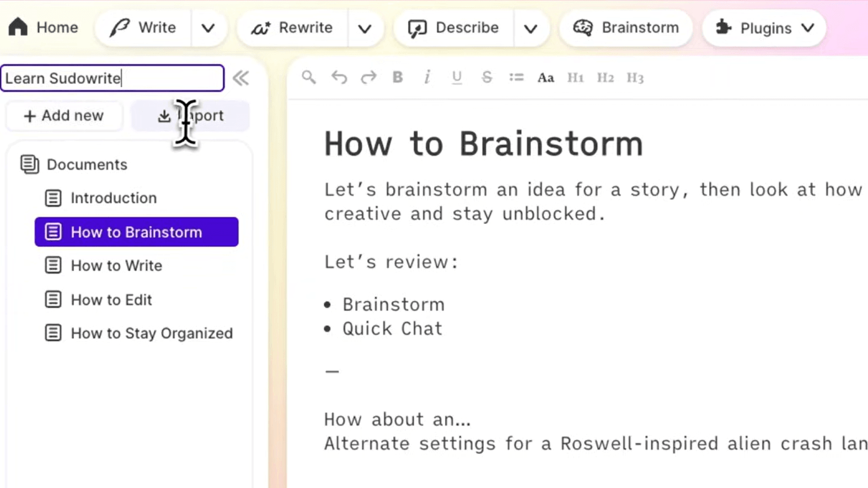Click the Rewrite button
The height and width of the screenshot is (488, 868).
(x=292, y=28)
